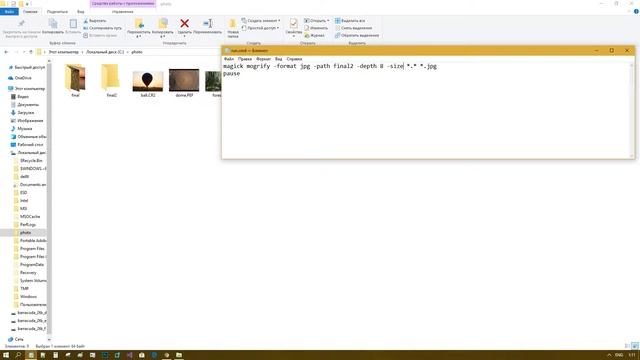Screen dimensions: 640x360
Task: Click the system tray show hidden icons chevron
Action: (x=609, y=355)
